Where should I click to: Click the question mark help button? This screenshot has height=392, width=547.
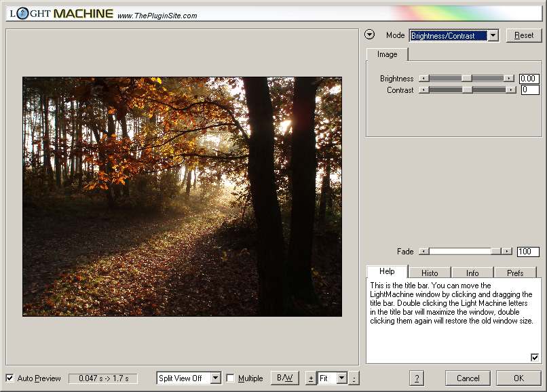417,378
